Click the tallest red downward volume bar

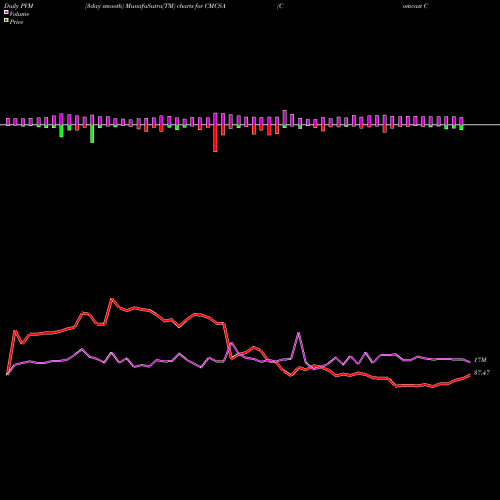215,138
